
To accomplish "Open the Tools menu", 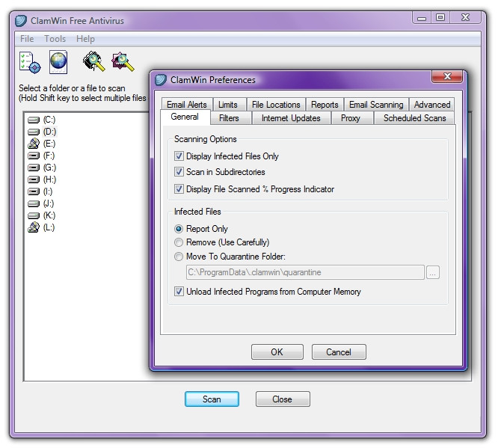I will pyautogui.click(x=55, y=39).
